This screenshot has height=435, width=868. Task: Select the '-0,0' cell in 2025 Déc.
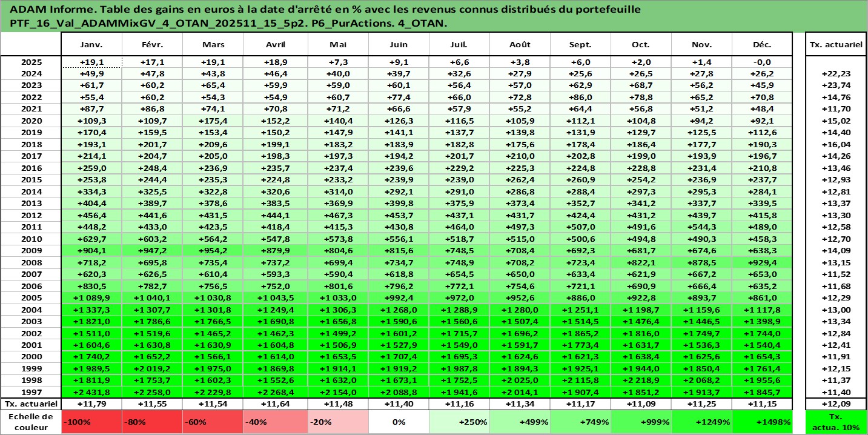(x=762, y=62)
